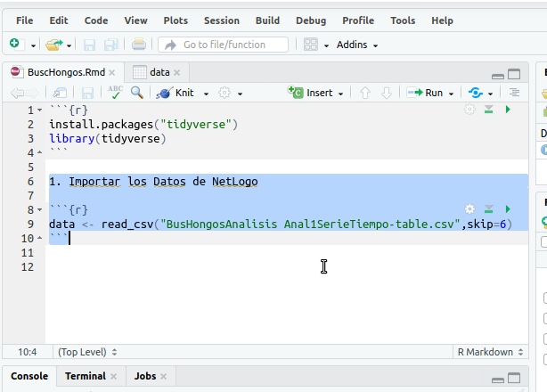Run the current chunk on line 8
This screenshot has width=547, height=392.
pos(508,208)
